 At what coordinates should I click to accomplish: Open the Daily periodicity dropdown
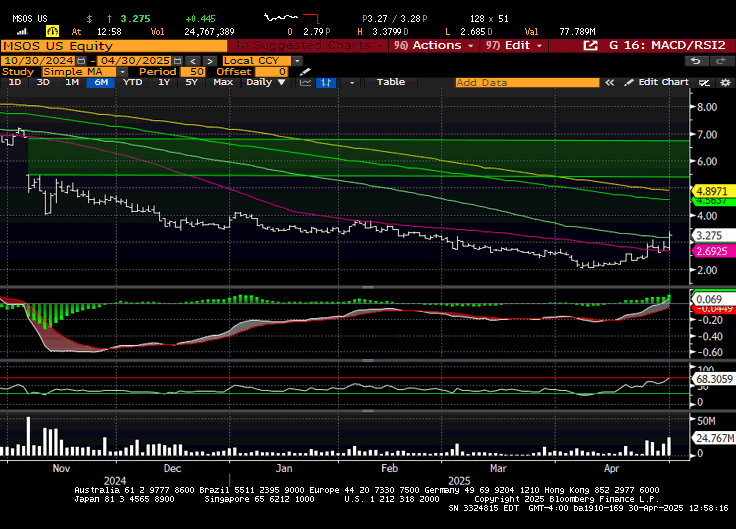[x=266, y=82]
